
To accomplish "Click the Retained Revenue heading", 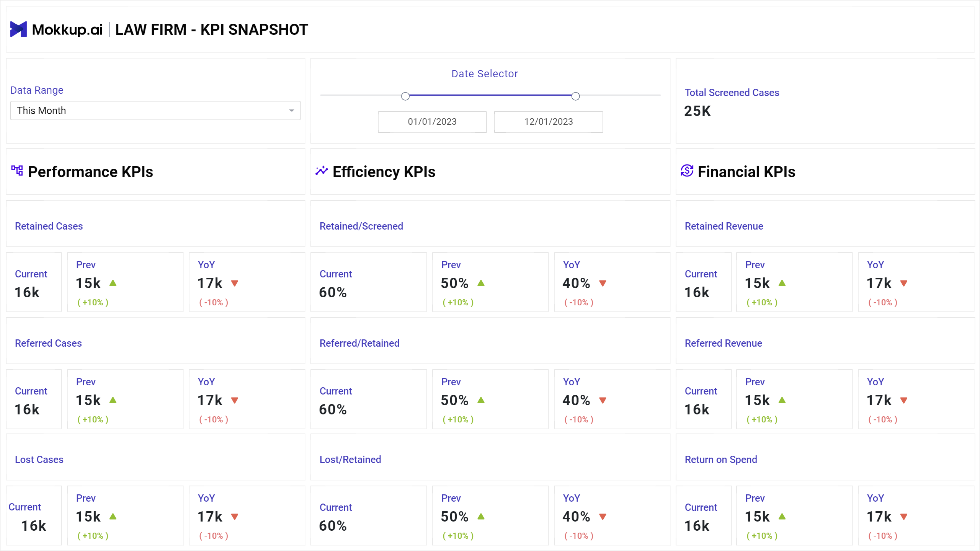I will pos(724,226).
